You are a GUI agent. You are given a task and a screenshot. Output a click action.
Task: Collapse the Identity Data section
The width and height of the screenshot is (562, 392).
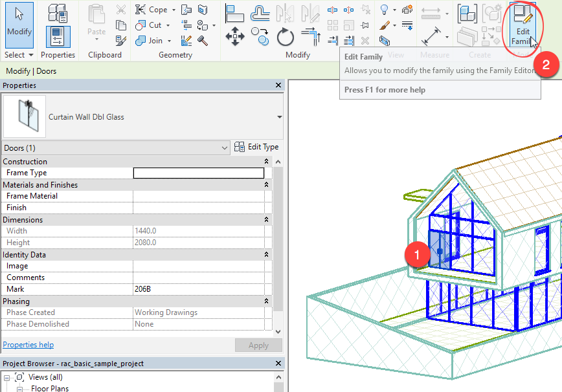266,254
